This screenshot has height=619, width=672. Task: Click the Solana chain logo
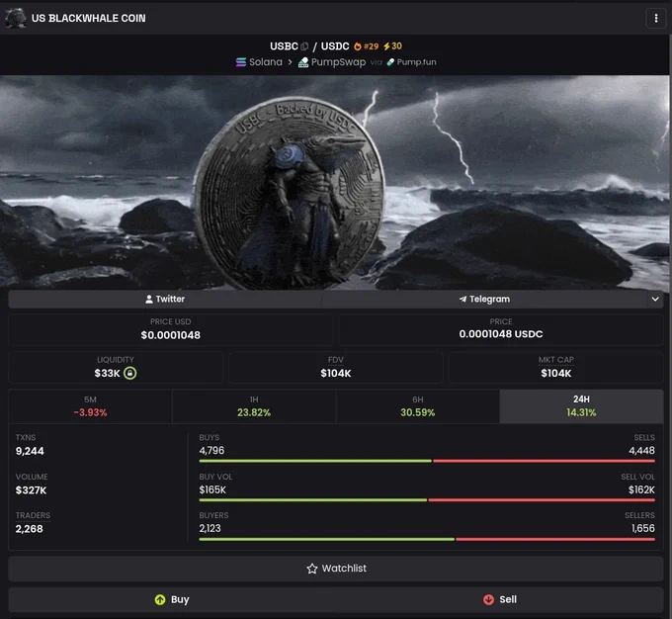pos(241,62)
